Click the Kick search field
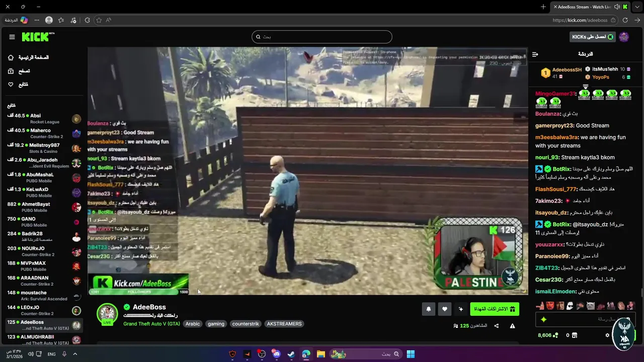This screenshot has width=644, height=362. (322, 37)
